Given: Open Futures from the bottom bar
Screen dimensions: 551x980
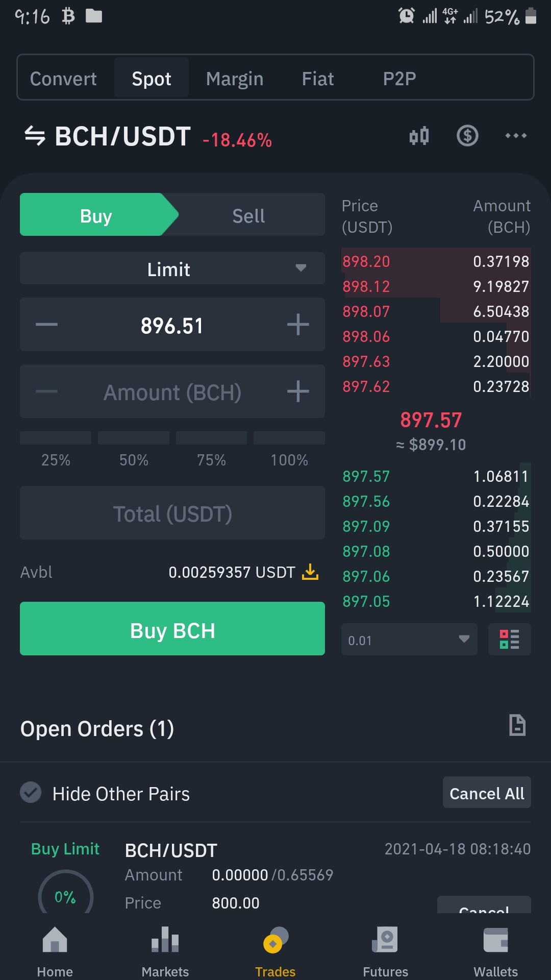Looking at the screenshot, I should (385, 951).
